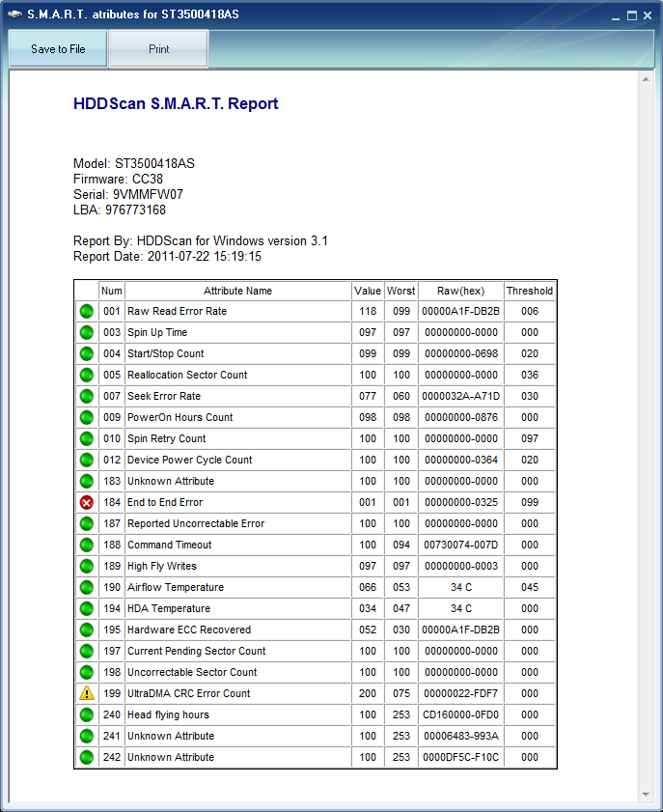663x812 pixels.
Task: Click green status icon for Raw Read Error Rate
Action: coord(87,311)
